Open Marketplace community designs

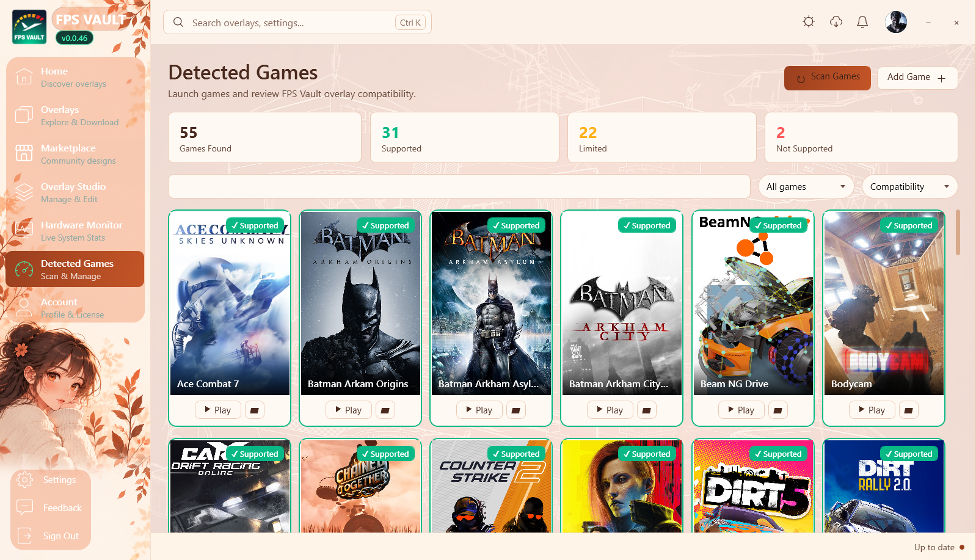[x=75, y=154]
